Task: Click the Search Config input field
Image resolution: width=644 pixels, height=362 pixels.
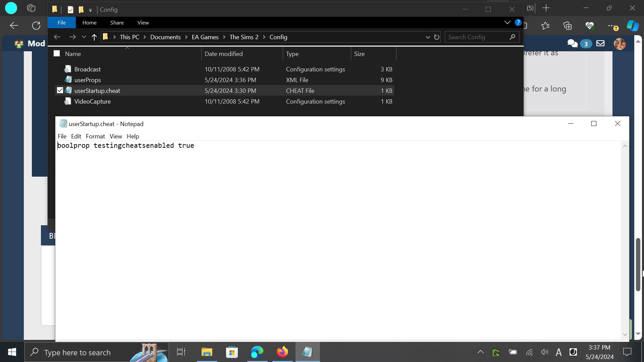Action: pyautogui.click(x=477, y=37)
